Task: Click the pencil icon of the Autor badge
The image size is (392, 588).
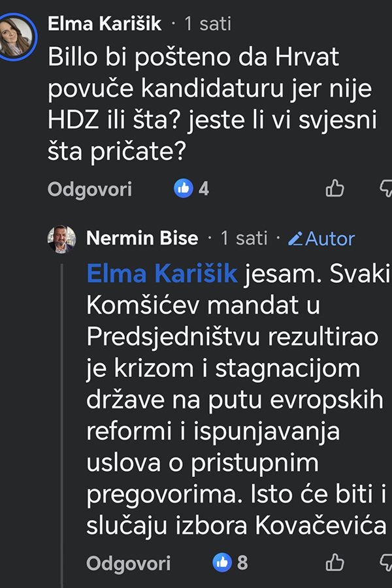Action: [295, 238]
